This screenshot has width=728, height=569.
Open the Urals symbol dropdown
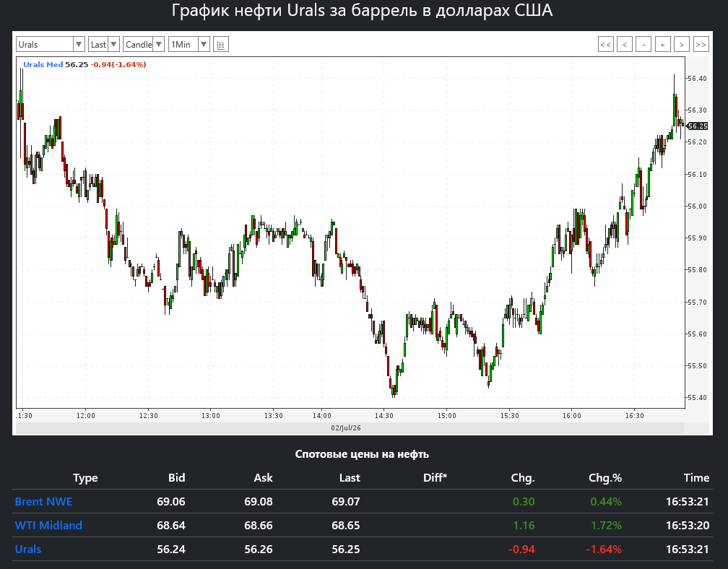point(50,45)
